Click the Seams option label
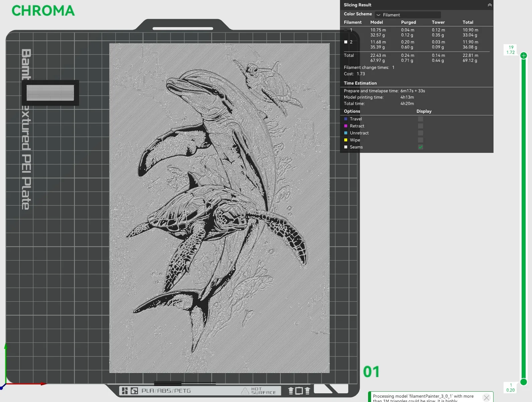 tap(356, 147)
